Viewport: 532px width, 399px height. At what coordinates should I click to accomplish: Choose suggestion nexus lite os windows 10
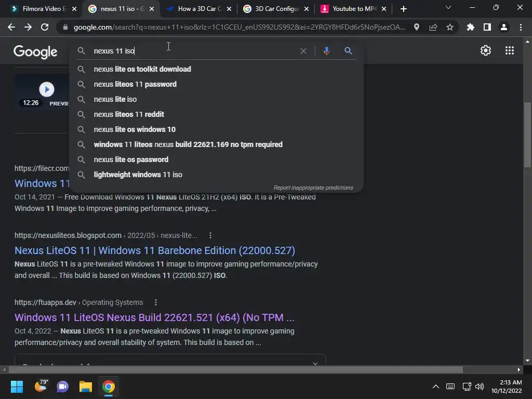tap(217, 129)
